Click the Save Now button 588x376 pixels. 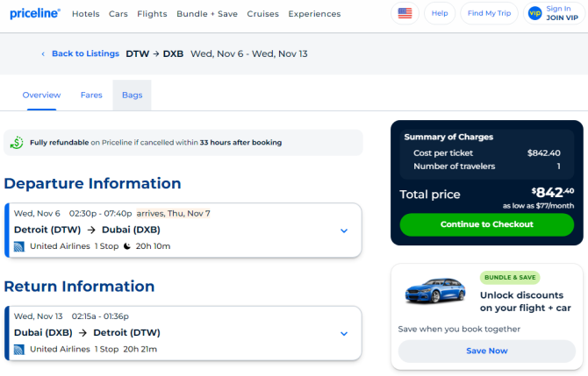coord(487,351)
